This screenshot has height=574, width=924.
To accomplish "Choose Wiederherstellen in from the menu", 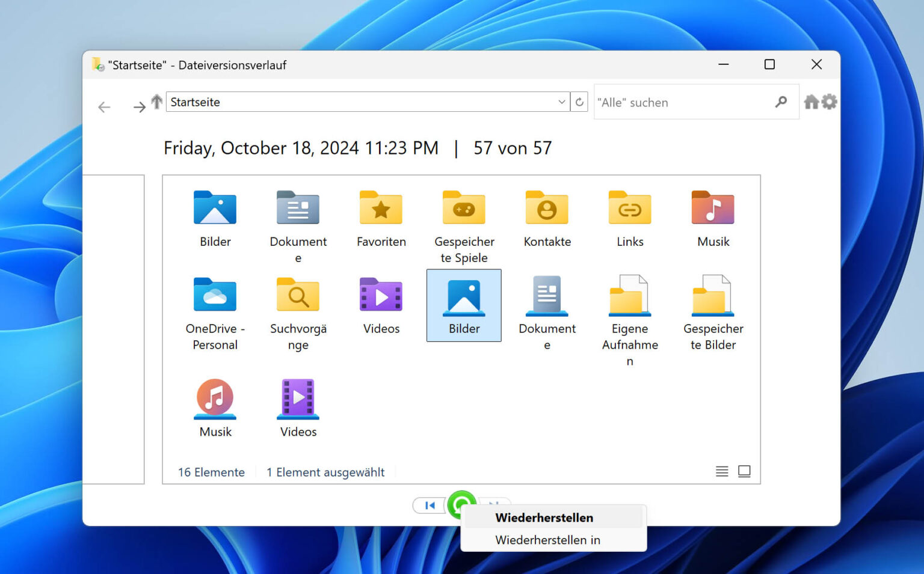I will [547, 540].
